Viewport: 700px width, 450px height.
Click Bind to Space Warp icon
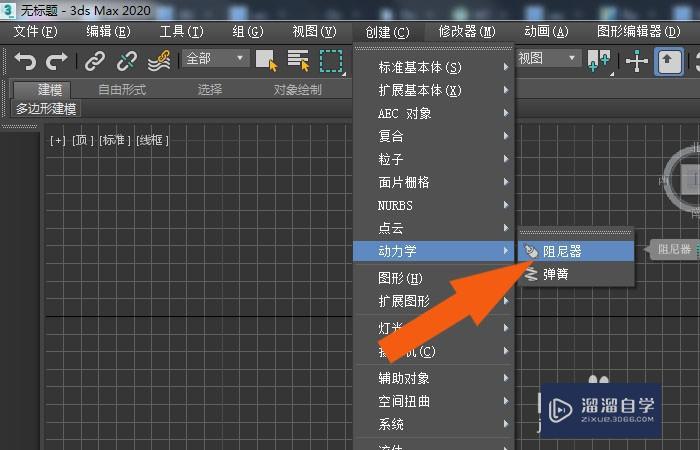click(x=159, y=61)
